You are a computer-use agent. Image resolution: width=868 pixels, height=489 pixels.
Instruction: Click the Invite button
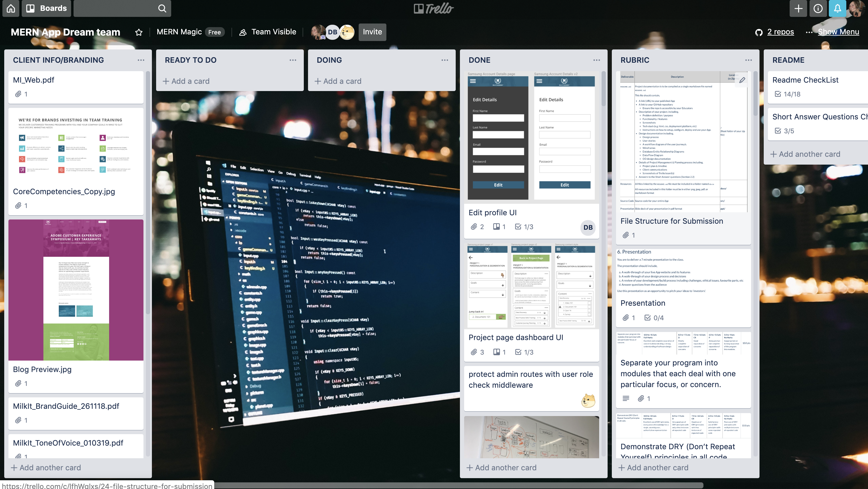[x=372, y=32]
